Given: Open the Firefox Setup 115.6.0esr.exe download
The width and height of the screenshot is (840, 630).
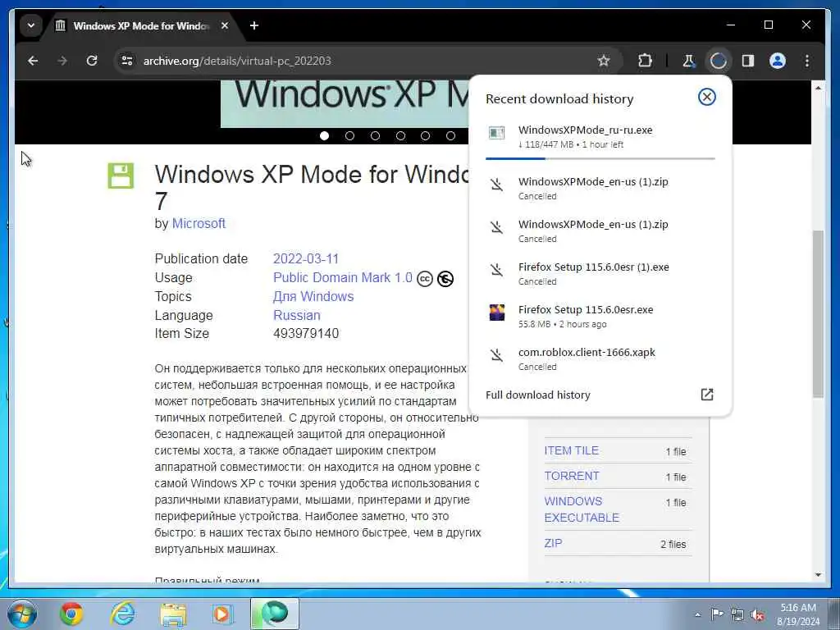Looking at the screenshot, I should pos(600,316).
